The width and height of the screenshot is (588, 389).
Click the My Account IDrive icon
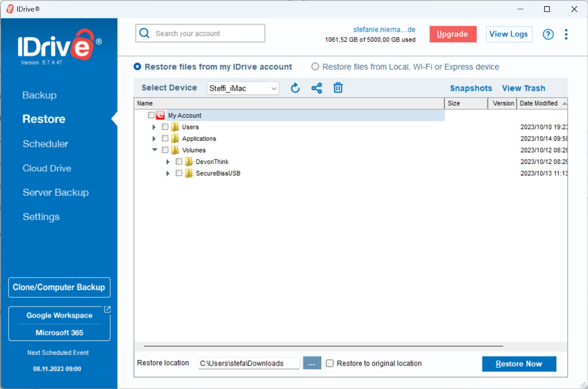pos(160,115)
